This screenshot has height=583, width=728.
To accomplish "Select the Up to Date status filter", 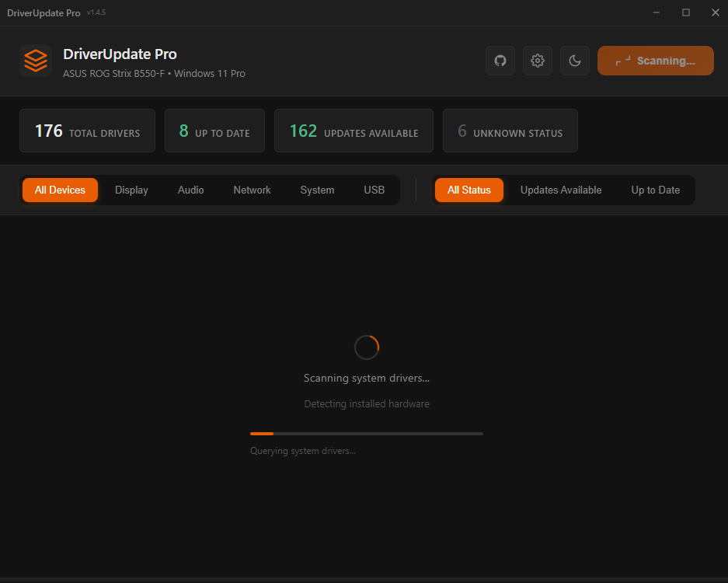I will [x=655, y=190].
